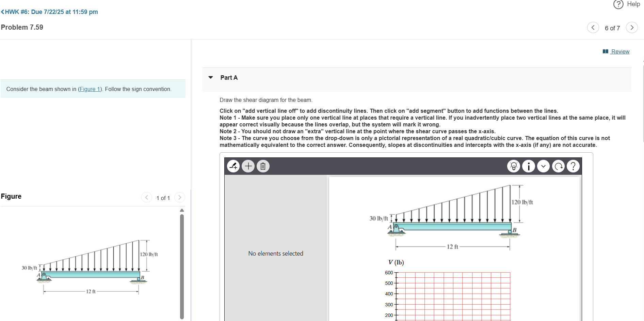The image size is (644, 321).
Task: Click the beam image in the drawing canvas
Action: pos(451,217)
